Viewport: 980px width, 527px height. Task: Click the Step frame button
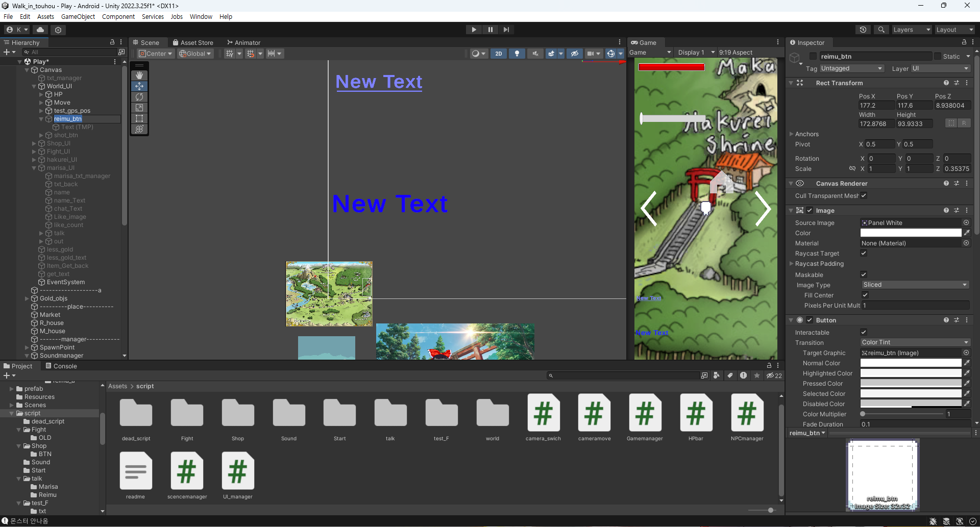[x=506, y=30]
